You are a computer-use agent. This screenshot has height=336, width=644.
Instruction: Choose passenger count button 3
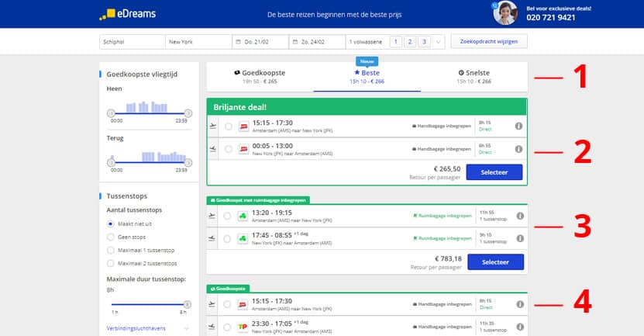point(424,42)
